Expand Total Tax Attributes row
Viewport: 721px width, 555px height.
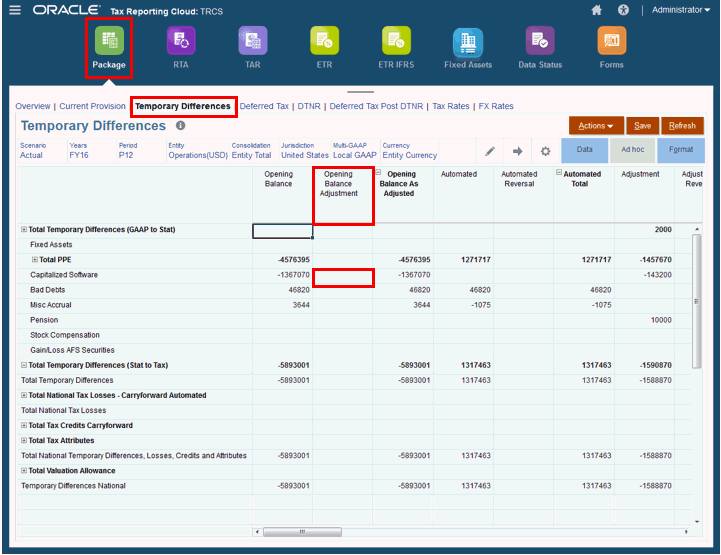[x=24, y=441]
